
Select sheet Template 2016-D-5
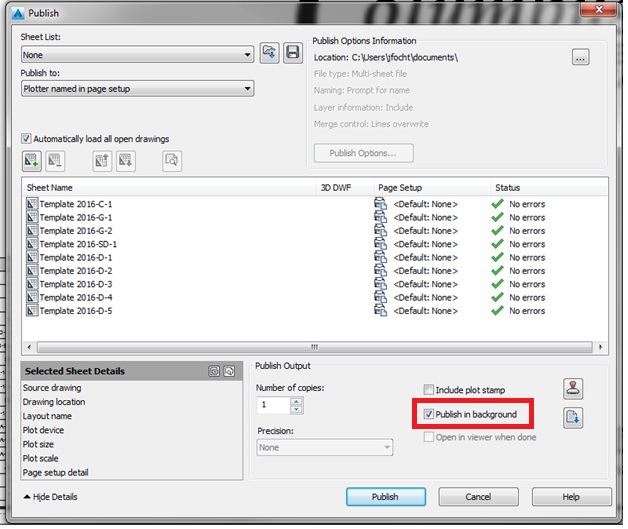click(x=76, y=311)
